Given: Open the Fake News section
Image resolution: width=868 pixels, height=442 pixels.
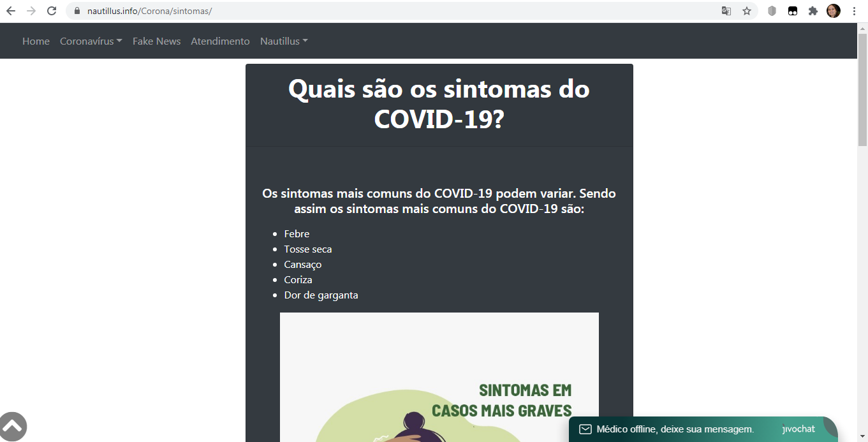Looking at the screenshot, I should [x=156, y=41].
